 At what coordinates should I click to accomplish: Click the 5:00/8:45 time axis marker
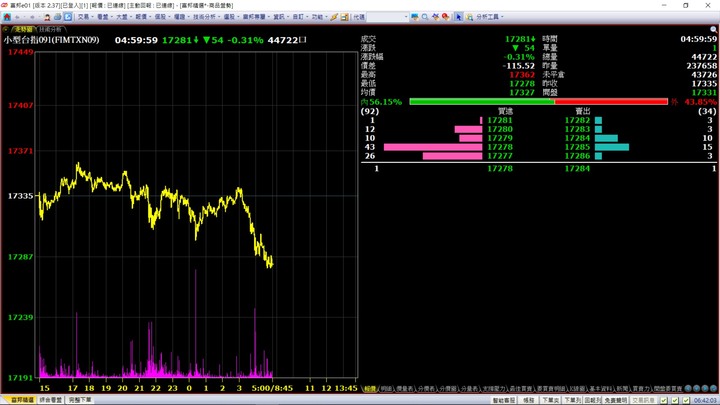click(272, 388)
